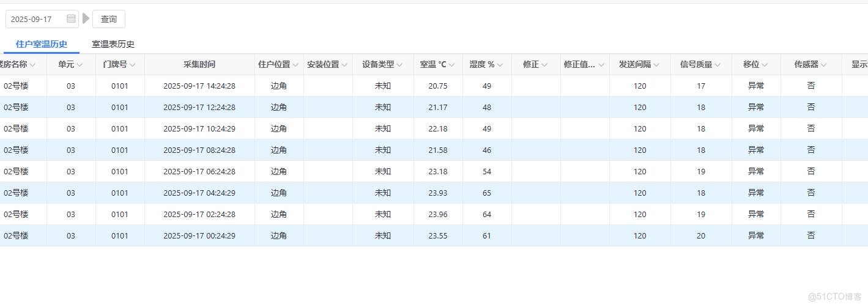Open 设备类型 column dropdown arrow

click(x=399, y=65)
